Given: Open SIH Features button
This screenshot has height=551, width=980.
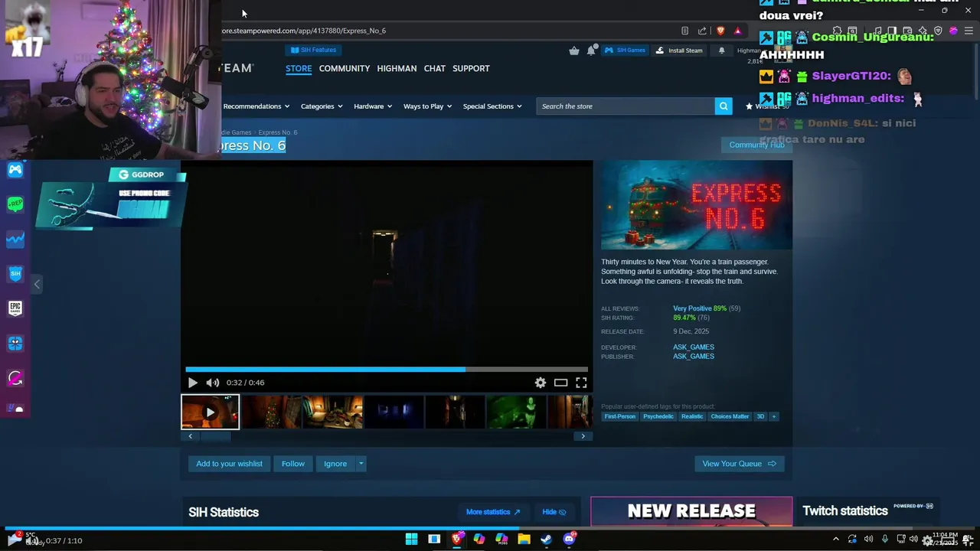Looking at the screenshot, I should [314, 50].
